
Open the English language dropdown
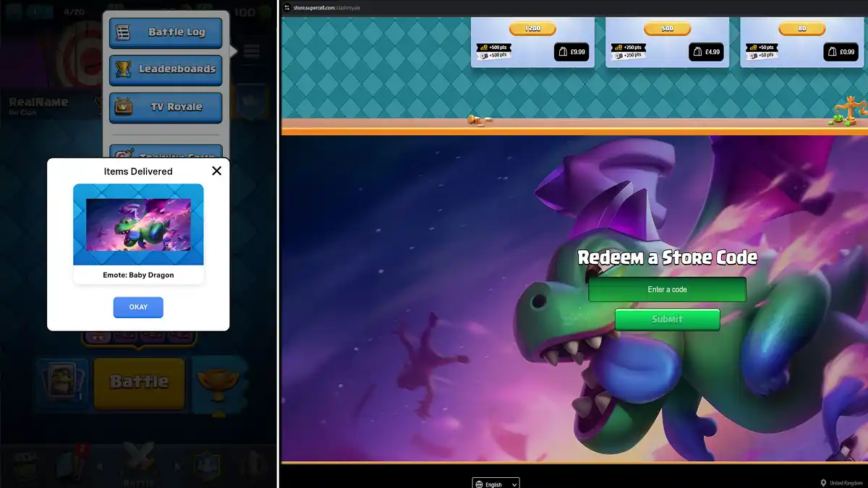pyautogui.click(x=496, y=483)
